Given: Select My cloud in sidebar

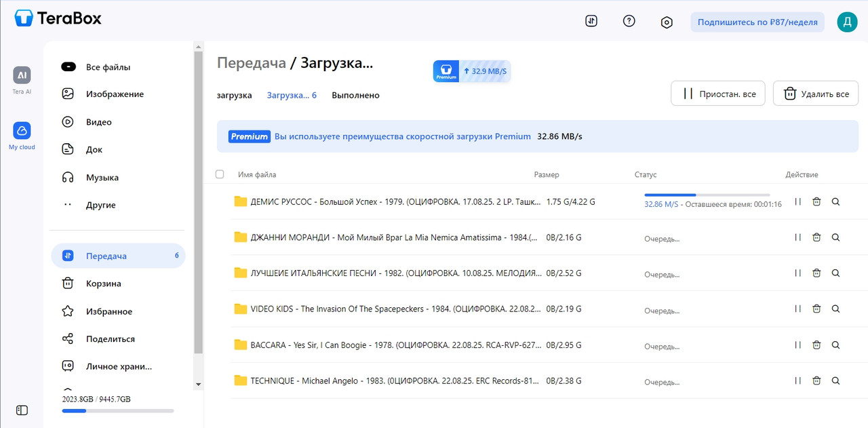Looking at the screenshot, I should pos(22,136).
